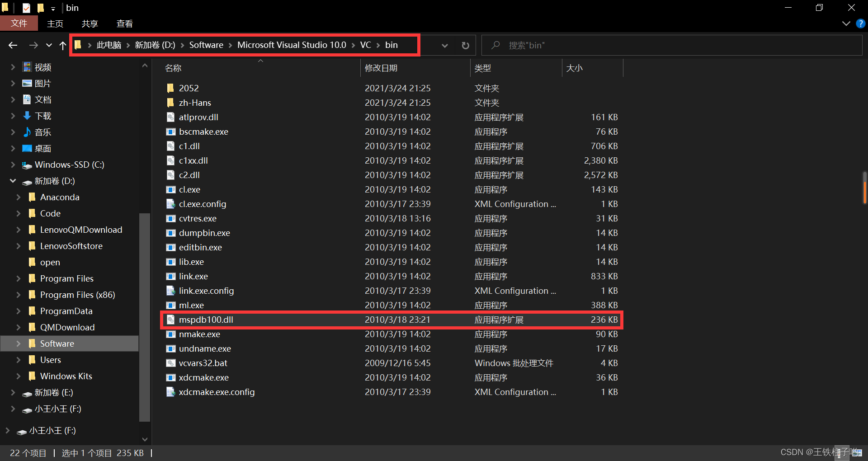Select the cl.exe.config file icon
The width and height of the screenshot is (868, 461).
coord(170,204)
